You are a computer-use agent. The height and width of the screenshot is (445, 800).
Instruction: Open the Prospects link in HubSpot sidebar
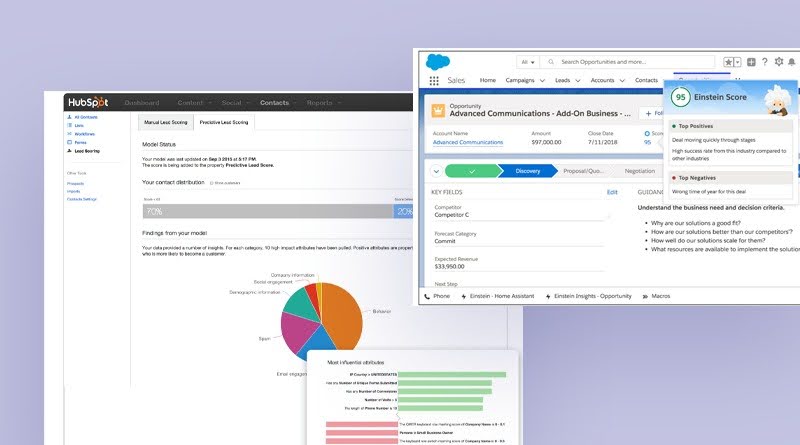click(76, 184)
